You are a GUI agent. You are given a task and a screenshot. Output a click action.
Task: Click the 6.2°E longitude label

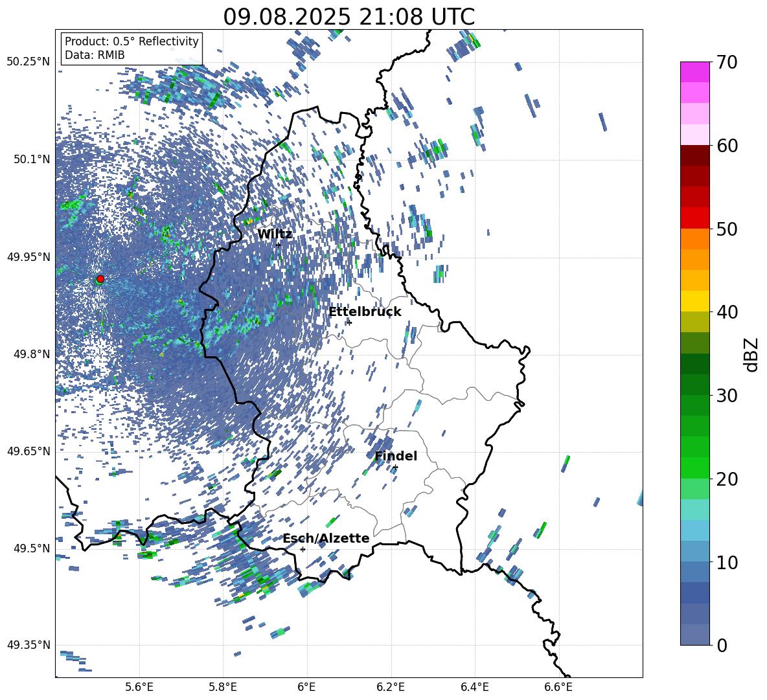pos(391,687)
